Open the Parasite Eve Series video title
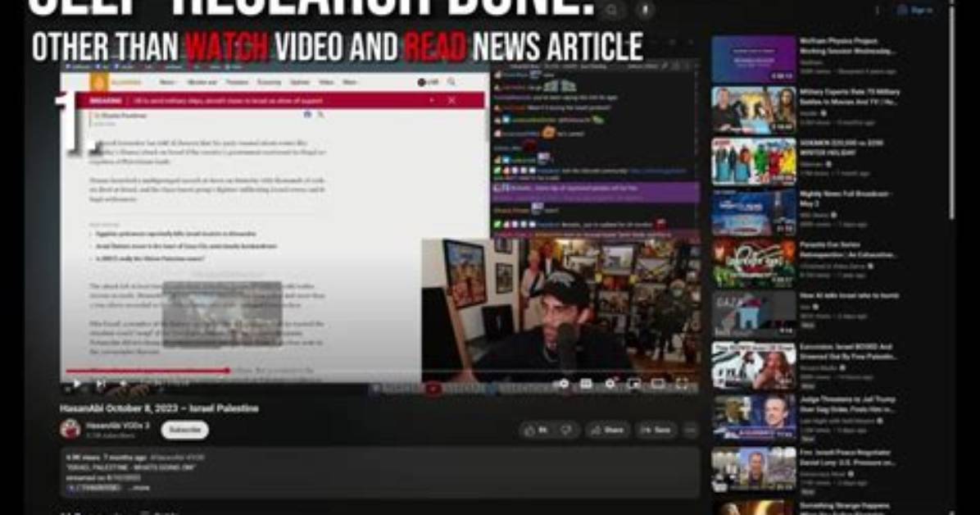 848,249
